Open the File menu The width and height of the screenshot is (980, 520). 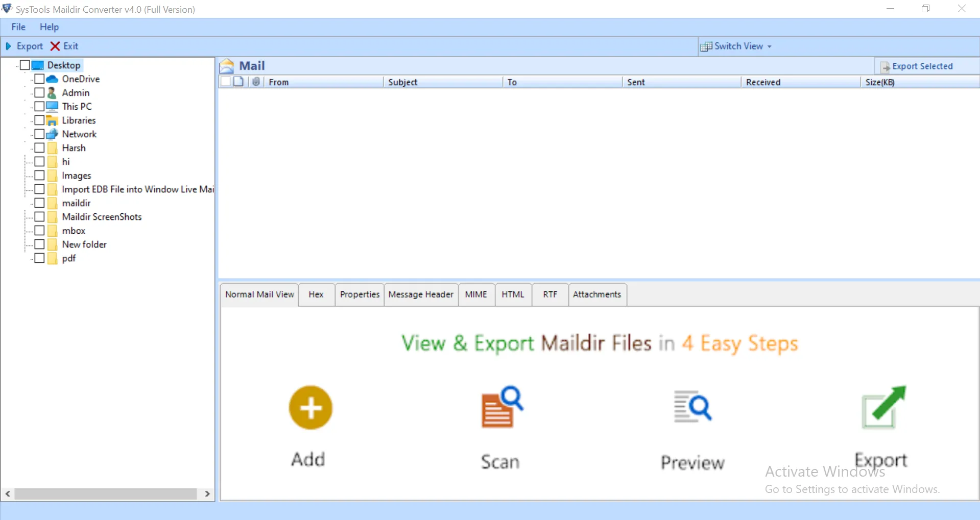[x=18, y=27]
